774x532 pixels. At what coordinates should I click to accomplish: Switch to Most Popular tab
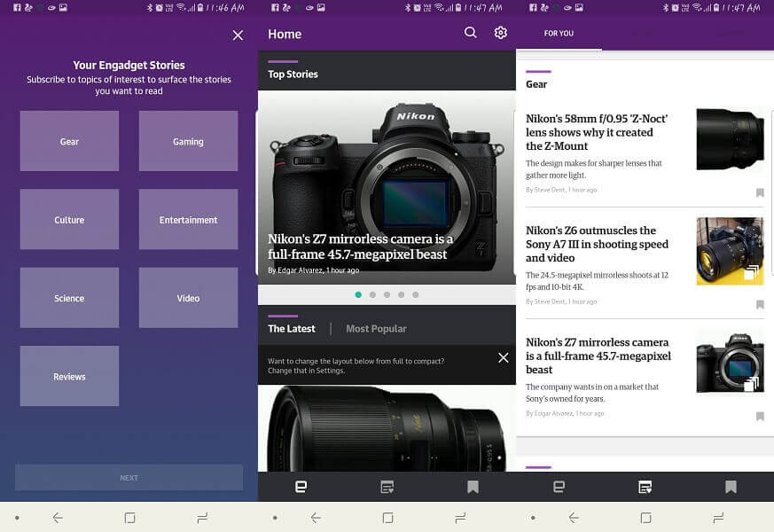click(376, 329)
